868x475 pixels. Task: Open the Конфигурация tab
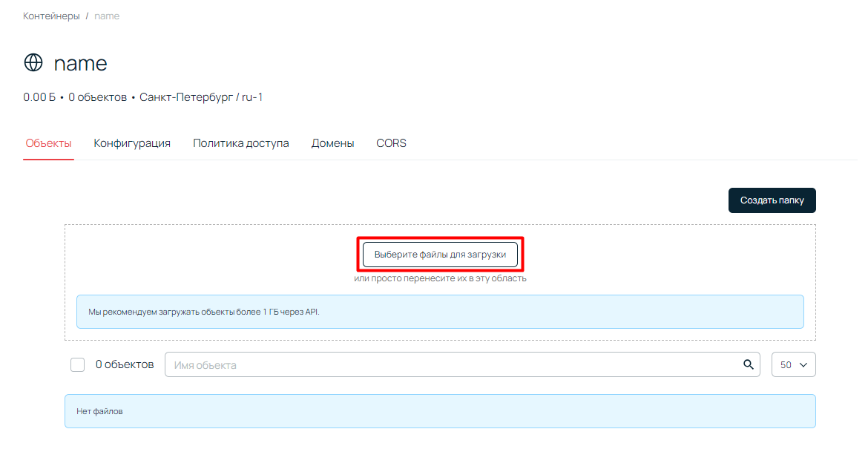point(132,143)
